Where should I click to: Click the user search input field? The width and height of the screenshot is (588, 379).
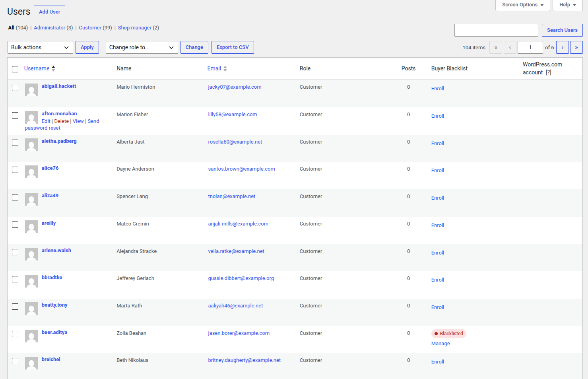(x=496, y=30)
